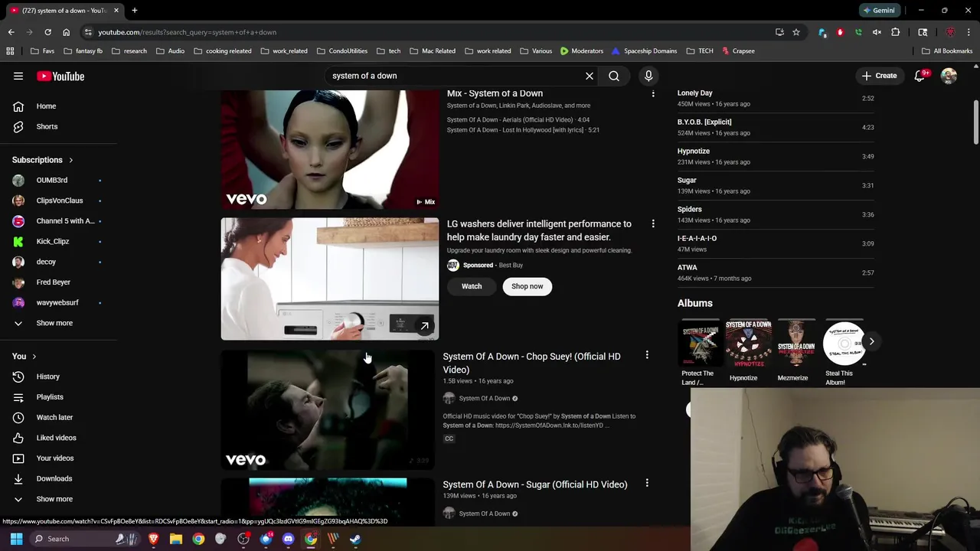
Task: Open the YouTube account avatar menu
Action: tap(949, 76)
